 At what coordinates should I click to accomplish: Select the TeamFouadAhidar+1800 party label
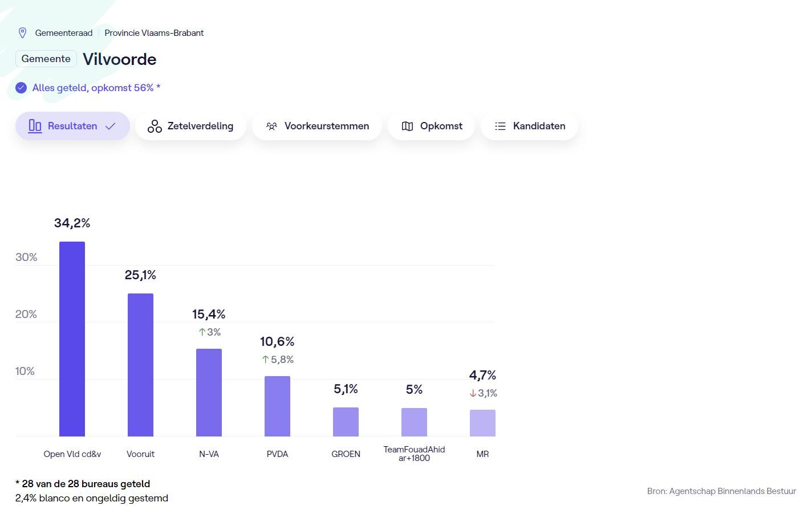click(414, 454)
